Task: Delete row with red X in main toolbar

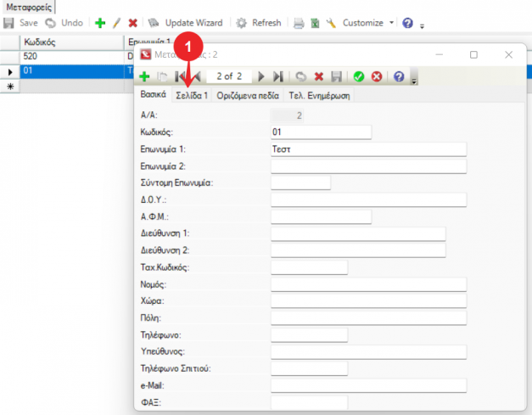Action: pyautogui.click(x=132, y=23)
